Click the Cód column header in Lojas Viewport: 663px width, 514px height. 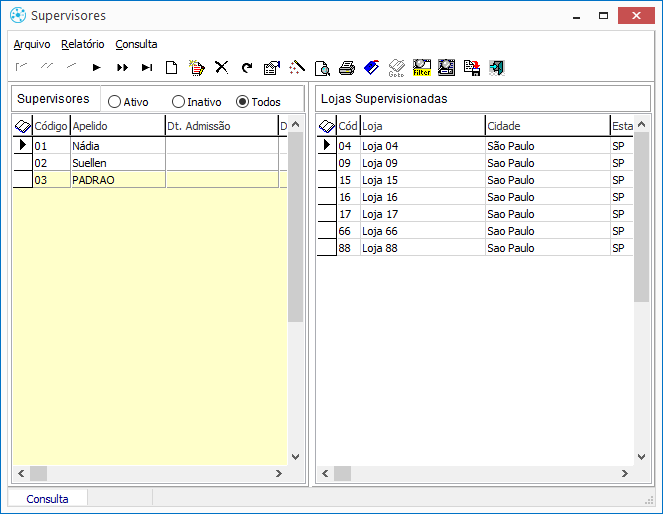coord(348,126)
